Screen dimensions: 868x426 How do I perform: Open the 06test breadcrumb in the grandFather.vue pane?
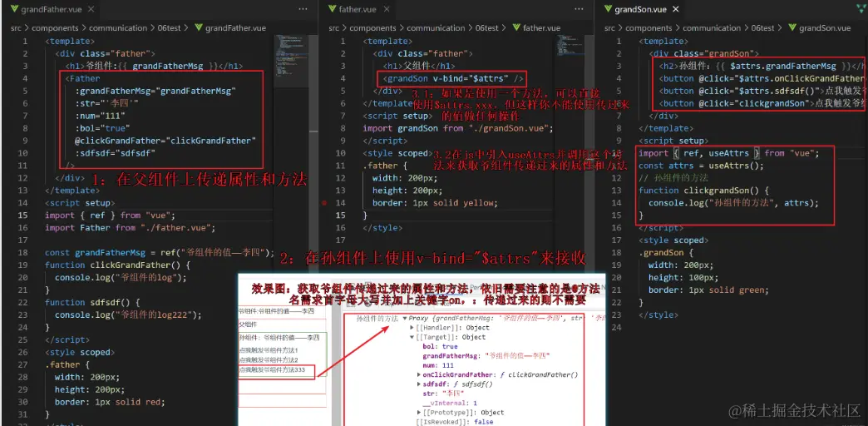click(168, 28)
